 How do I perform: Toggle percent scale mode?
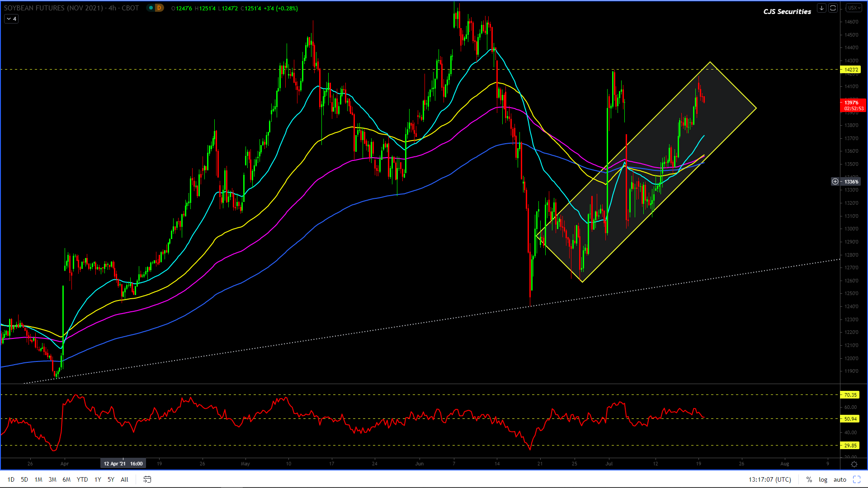[x=809, y=479]
